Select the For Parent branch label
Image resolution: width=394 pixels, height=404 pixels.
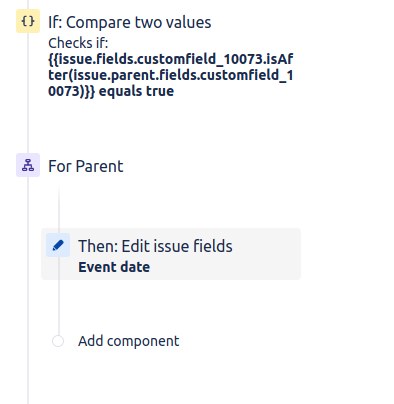86,166
